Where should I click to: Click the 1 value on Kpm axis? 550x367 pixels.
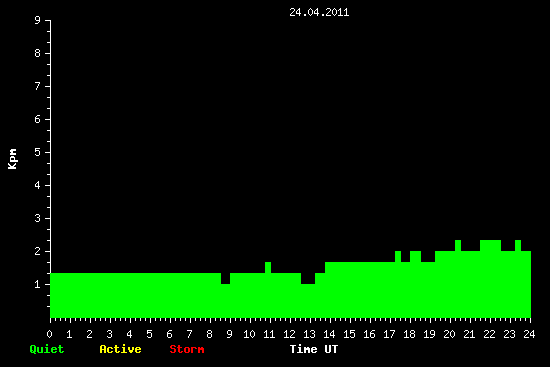[38, 284]
